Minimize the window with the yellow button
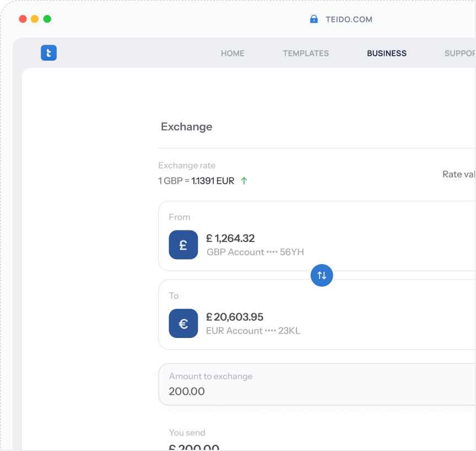476x451 pixels. [x=35, y=19]
